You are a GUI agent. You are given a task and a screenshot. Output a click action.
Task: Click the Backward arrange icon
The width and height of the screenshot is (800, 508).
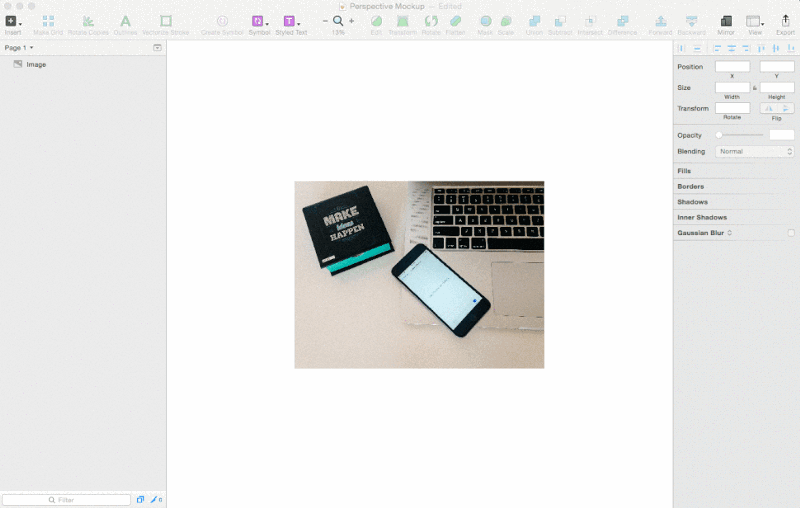coord(691,21)
